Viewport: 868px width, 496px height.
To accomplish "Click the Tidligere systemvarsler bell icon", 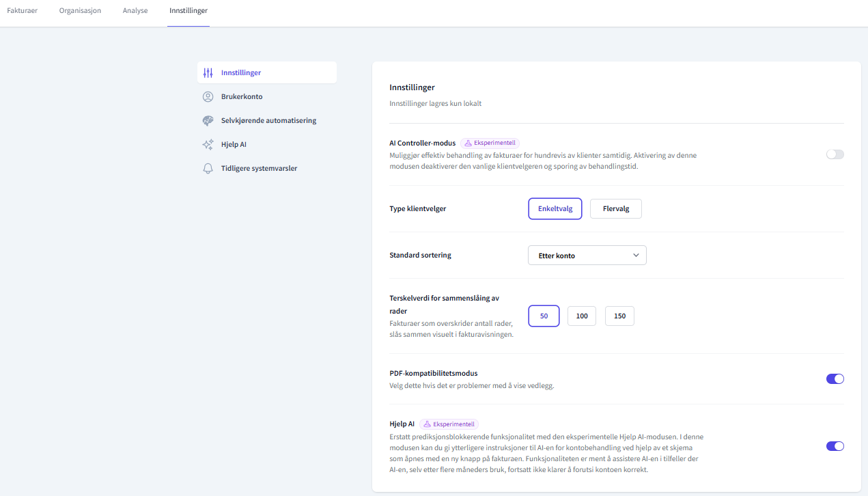I will tap(208, 169).
